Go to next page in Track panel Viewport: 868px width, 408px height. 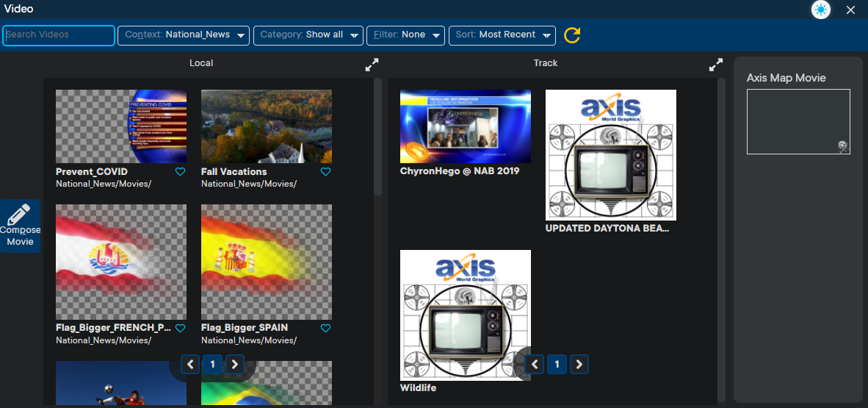point(579,364)
